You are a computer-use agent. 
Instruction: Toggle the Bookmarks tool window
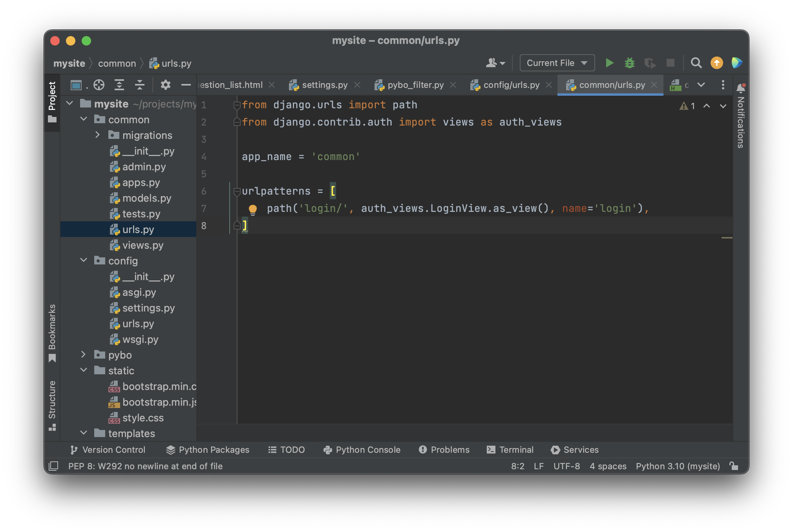[x=52, y=333]
